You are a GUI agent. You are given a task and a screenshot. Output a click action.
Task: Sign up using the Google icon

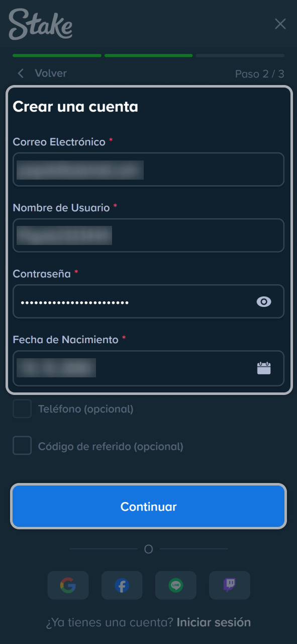(68, 585)
